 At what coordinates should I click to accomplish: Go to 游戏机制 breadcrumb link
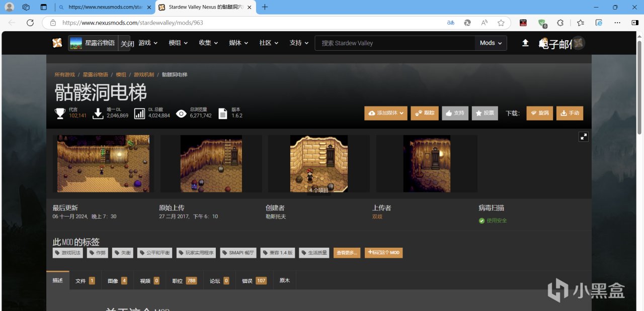[x=144, y=74]
